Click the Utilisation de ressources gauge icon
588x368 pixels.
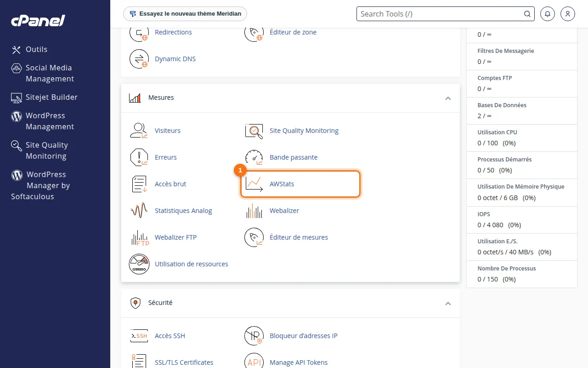(139, 264)
